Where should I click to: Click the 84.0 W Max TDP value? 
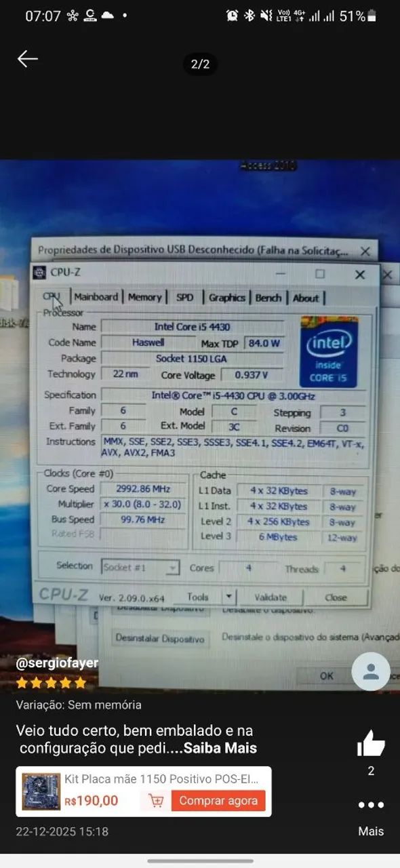coord(264,343)
